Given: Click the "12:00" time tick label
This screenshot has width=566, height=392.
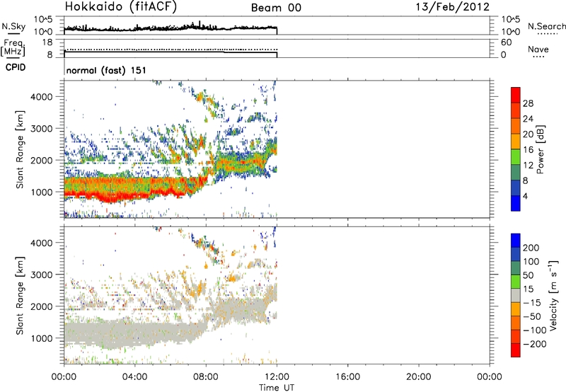Looking at the screenshot, I should 277,377.
